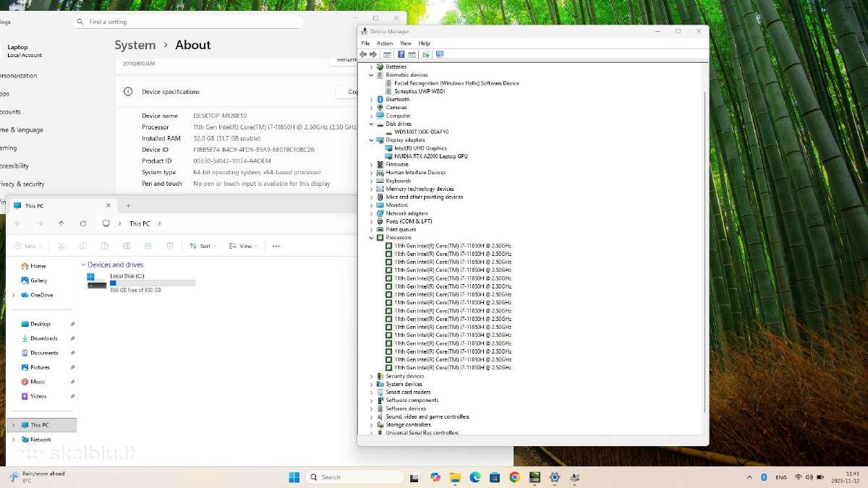Expand the Keyboards node in Device Manager

coord(372,181)
